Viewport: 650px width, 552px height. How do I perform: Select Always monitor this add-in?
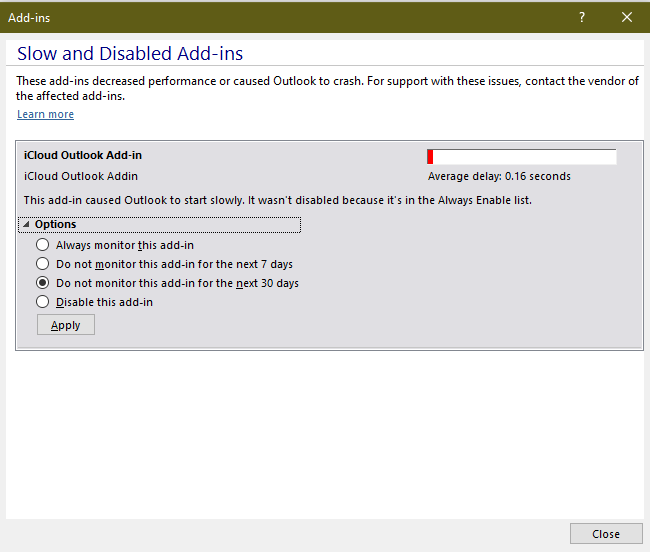click(42, 245)
